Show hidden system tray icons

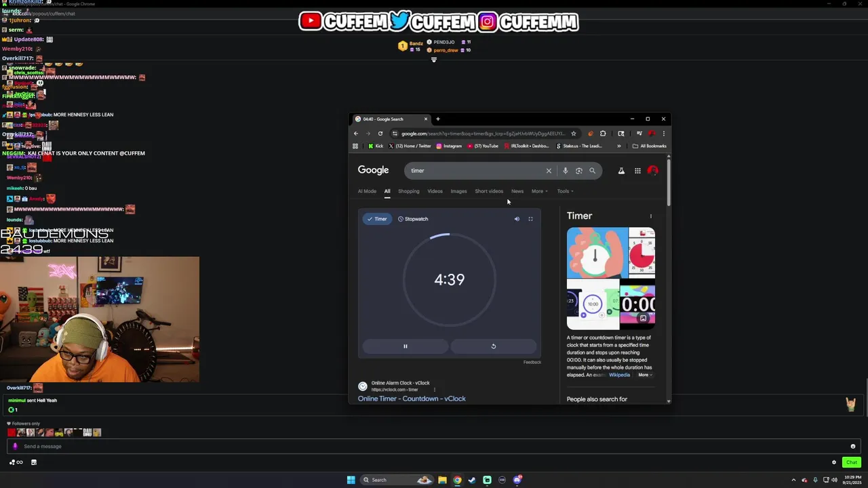point(793,480)
